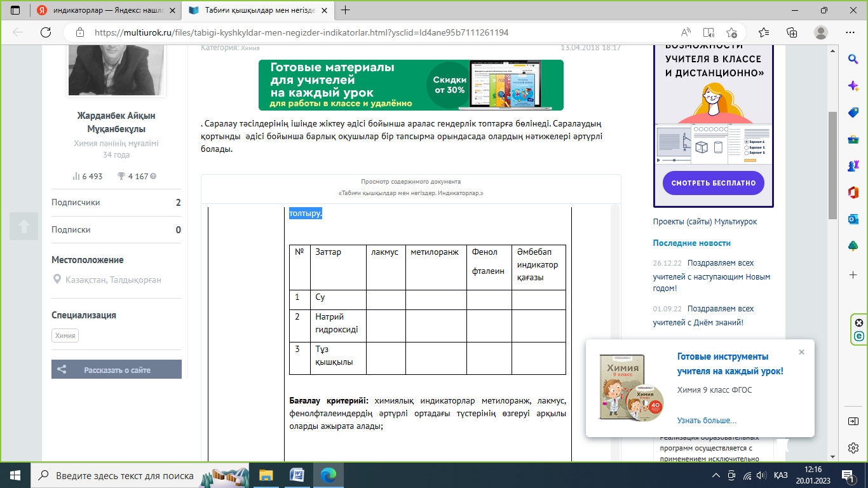868x488 pixels.
Task: Click the browser Back arrow
Action: tap(18, 32)
